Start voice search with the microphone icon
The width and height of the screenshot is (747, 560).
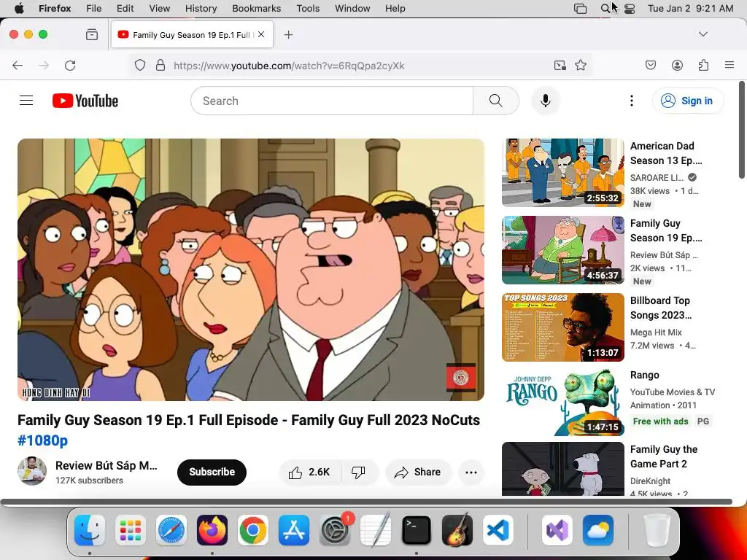(x=546, y=101)
